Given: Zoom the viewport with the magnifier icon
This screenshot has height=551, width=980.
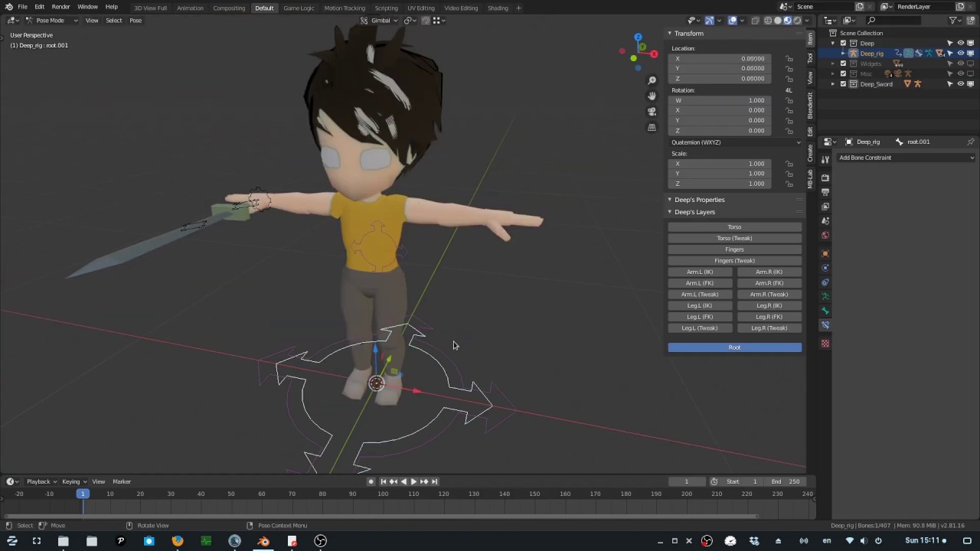Looking at the screenshot, I should tap(652, 80).
